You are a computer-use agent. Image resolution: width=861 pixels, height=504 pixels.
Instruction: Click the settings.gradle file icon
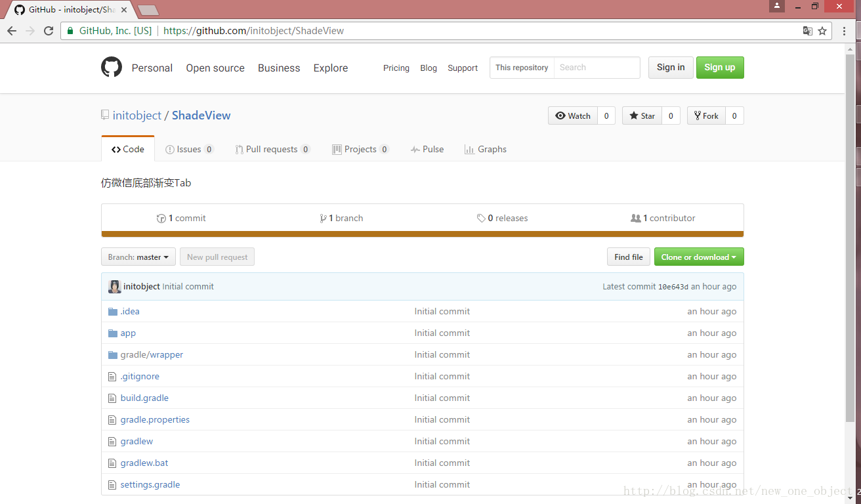coord(112,484)
